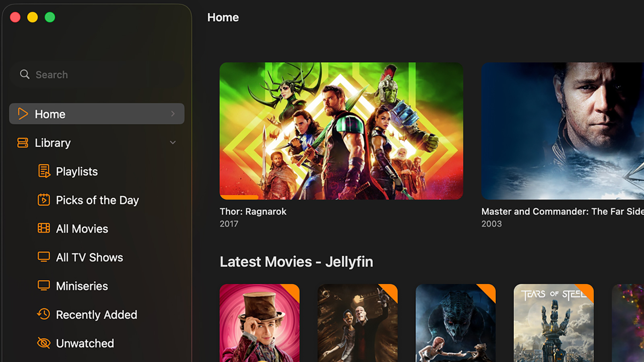Screen dimensions: 644x362
Task: Click the chevron on the Home row
Action: (173, 114)
